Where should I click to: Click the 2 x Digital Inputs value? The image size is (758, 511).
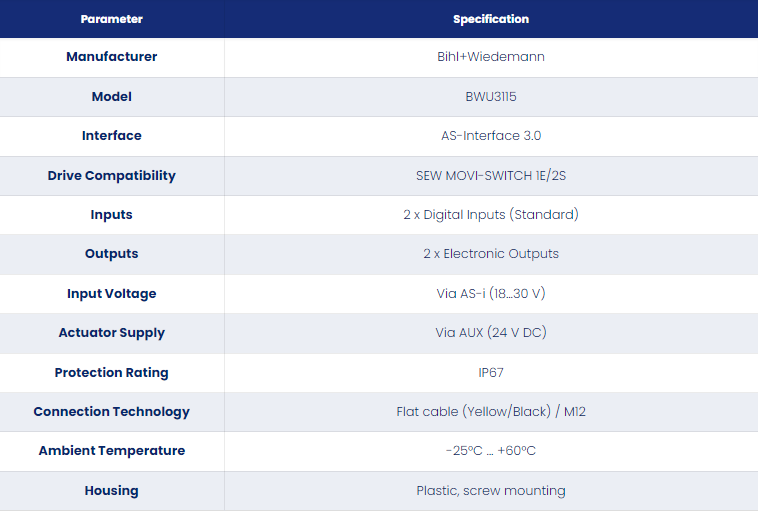pos(491,215)
